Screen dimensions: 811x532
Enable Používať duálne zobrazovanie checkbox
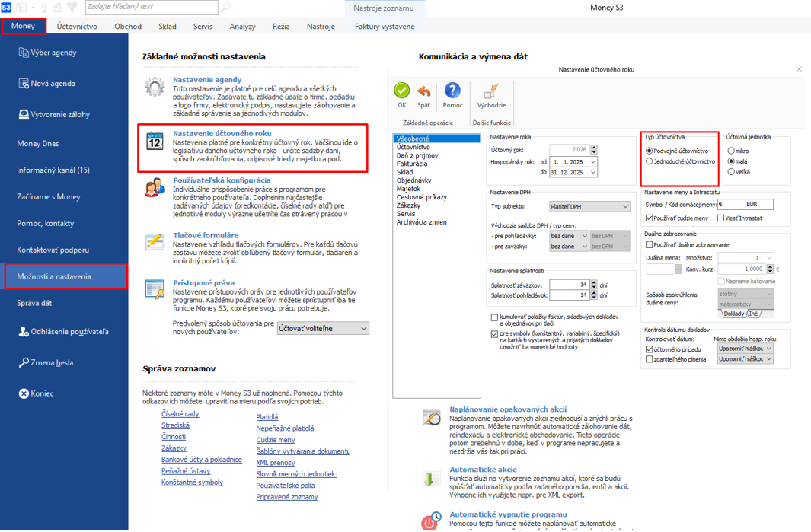pyautogui.click(x=650, y=244)
